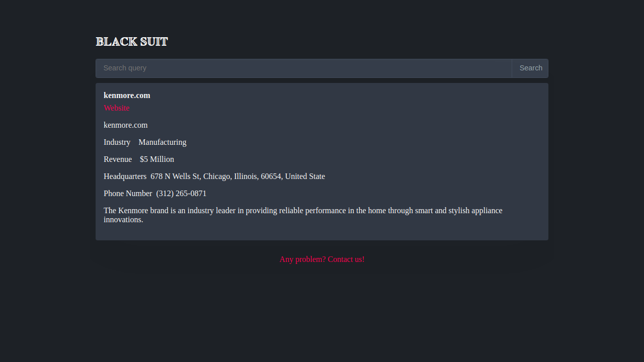
Task: Click the plain kenmore.com domain text
Action: coord(125,125)
